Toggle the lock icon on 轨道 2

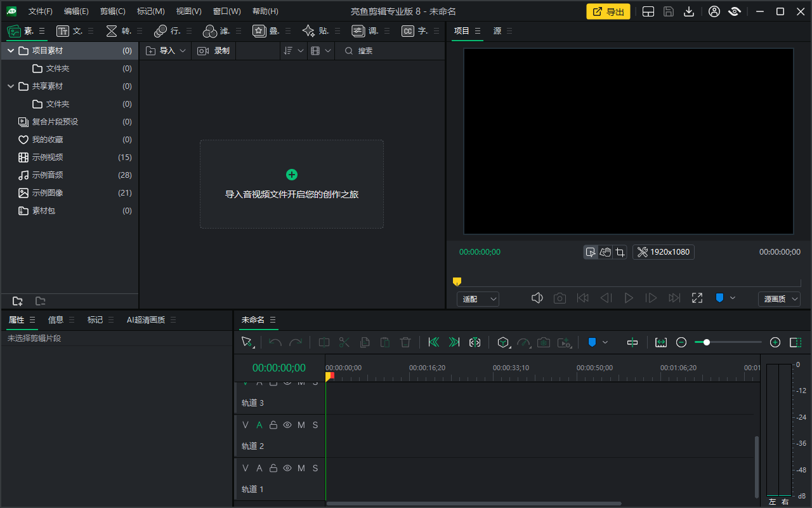coord(273,425)
